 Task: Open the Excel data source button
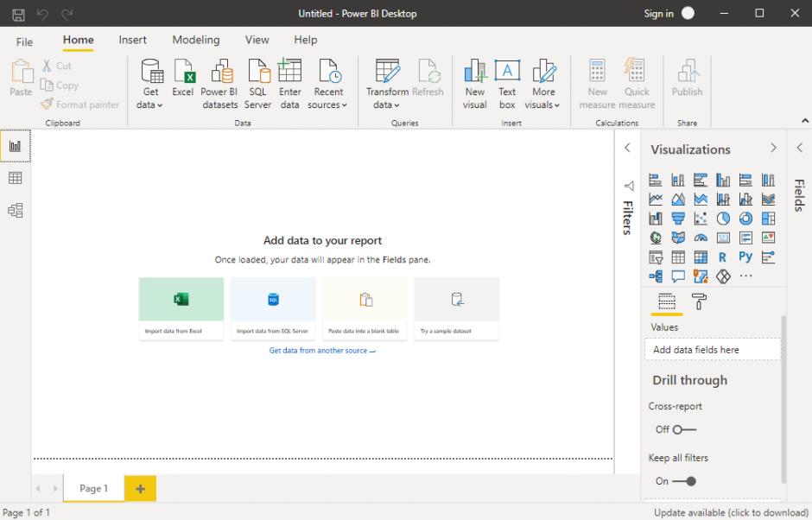click(x=183, y=78)
